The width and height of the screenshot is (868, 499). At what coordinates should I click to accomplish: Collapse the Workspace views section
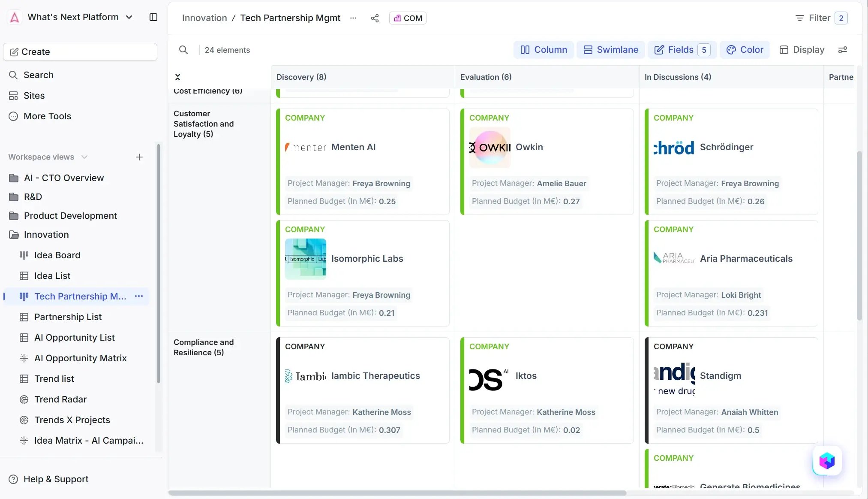tap(84, 157)
